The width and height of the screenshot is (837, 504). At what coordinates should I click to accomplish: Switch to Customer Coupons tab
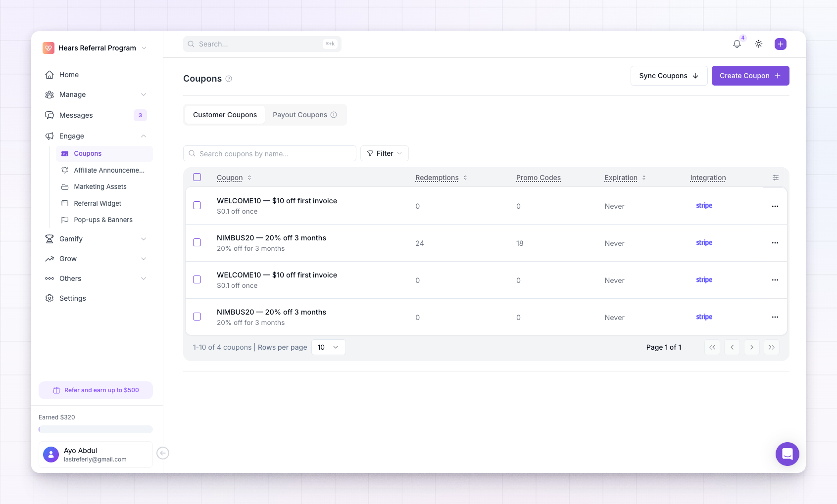coord(225,115)
